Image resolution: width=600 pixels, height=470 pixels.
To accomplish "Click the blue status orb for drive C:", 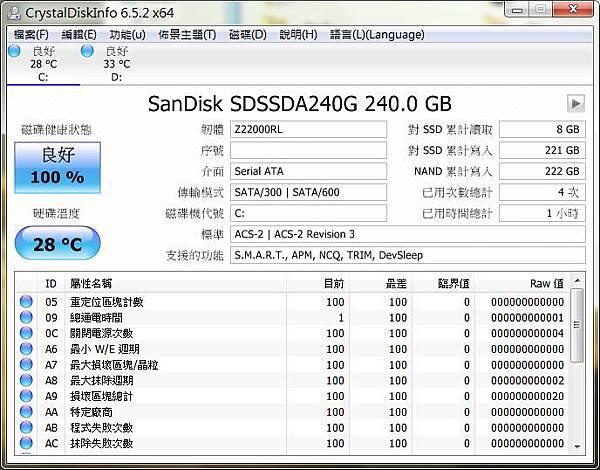I will tap(15, 51).
